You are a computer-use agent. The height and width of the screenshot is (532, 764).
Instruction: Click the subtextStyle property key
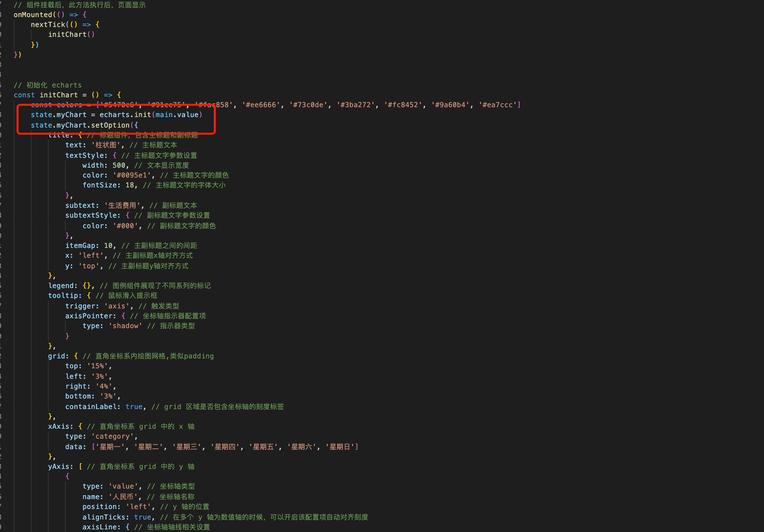click(x=91, y=216)
